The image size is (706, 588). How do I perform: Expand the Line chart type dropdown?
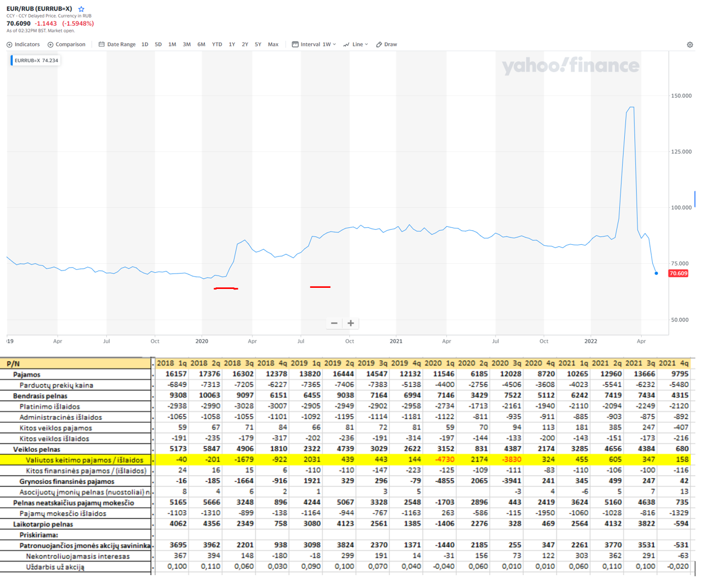pos(356,44)
